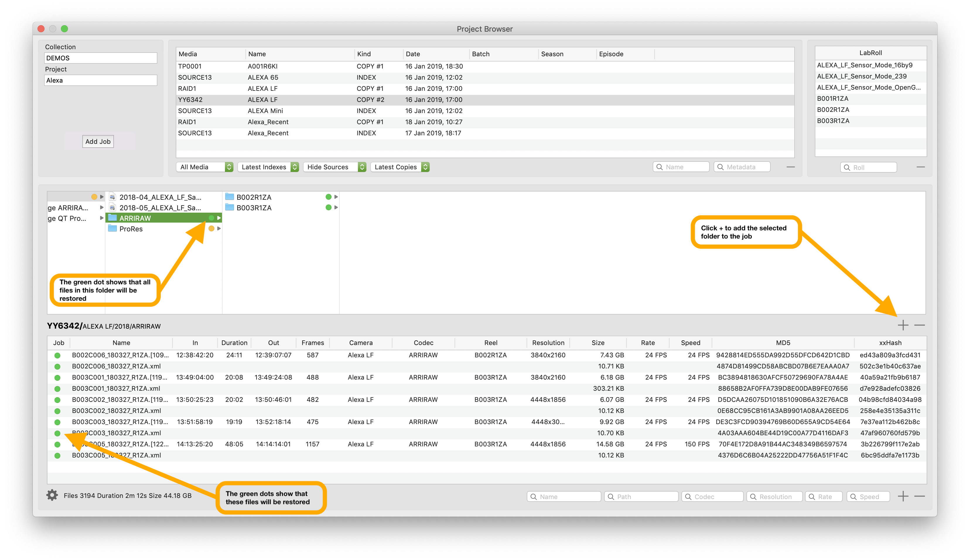The height and width of the screenshot is (560, 970).
Task: Click the Codec filter search field
Action: click(712, 496)
